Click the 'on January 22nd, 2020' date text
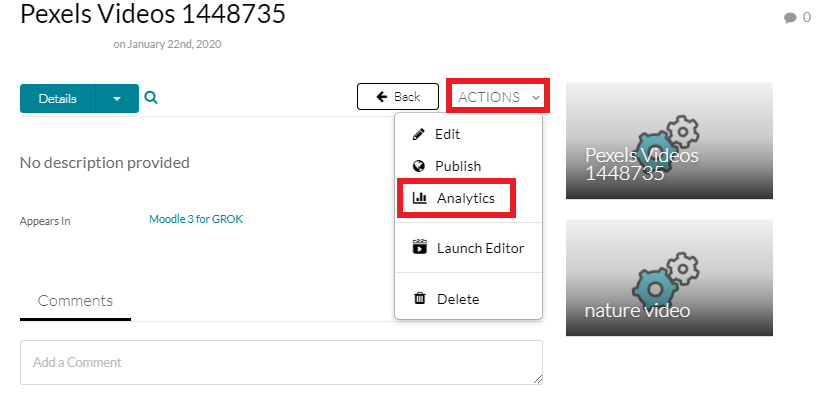This screenshot has height=399, width=822. click(167, 44)
